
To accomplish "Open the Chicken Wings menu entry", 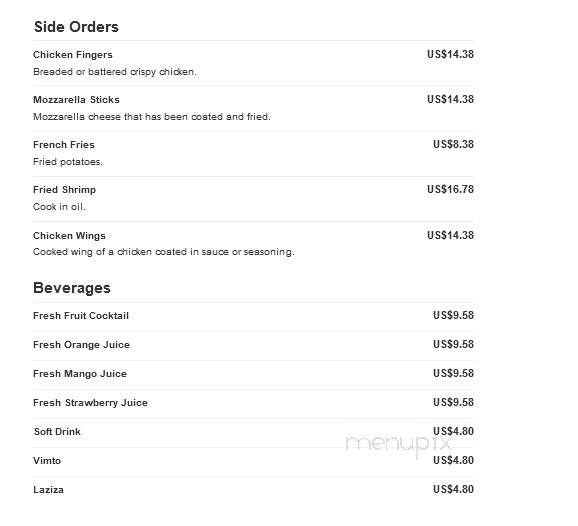I will pyautogui.click(x=253, y=244).
